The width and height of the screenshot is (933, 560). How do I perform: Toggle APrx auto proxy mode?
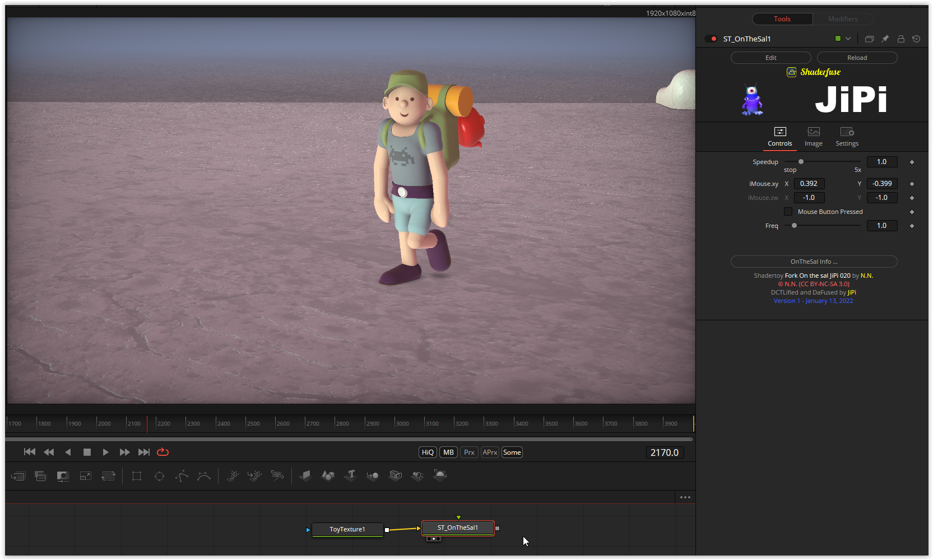(490, 452)
